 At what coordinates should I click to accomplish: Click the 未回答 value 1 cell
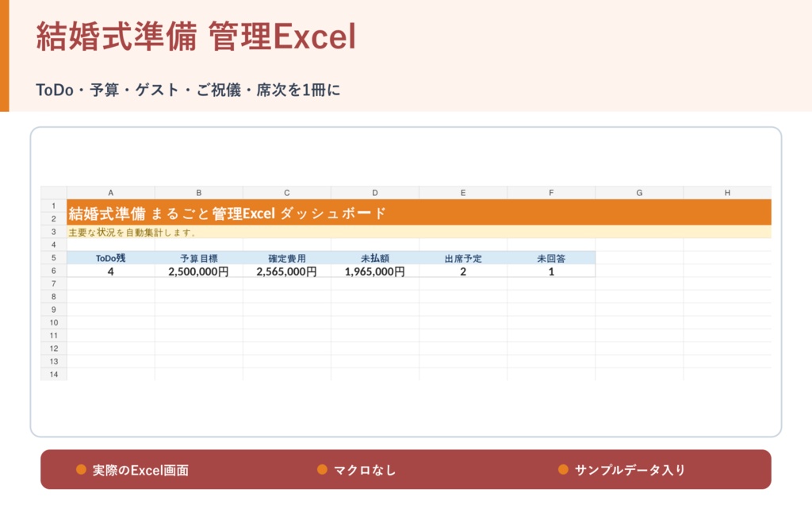point(551,271)
